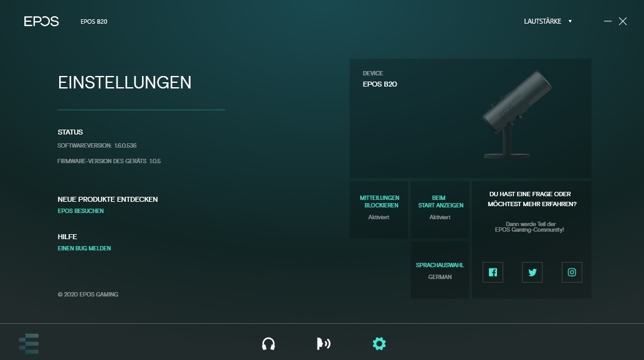644x360 pixels.
Task: Click the Softwareversion 1.6.0.536 text
Action: tap(97, 145)
